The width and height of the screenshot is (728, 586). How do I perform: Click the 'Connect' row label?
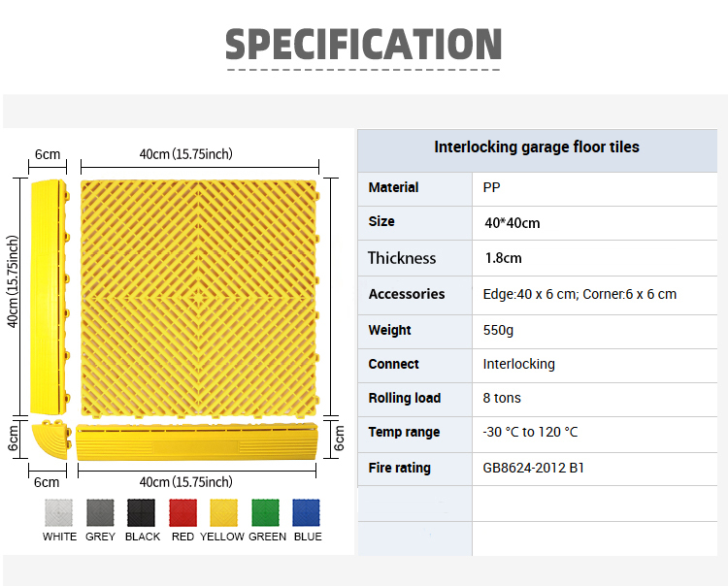[394, 364]
